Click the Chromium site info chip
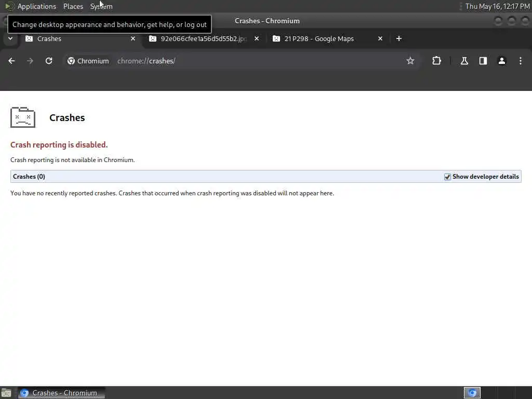The width and height of the screenshot is (532, 399). pyautogui.click(x=88, y=61)
